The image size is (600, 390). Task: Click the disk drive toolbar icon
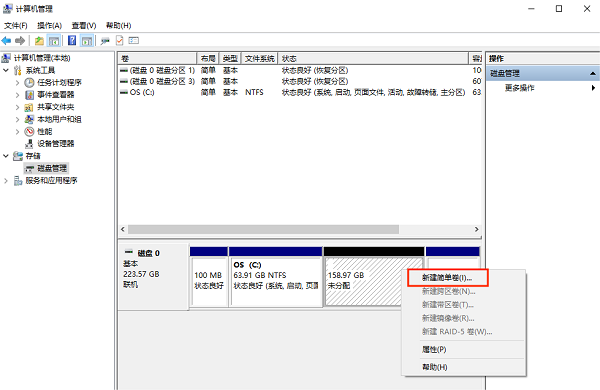point(105,41)
